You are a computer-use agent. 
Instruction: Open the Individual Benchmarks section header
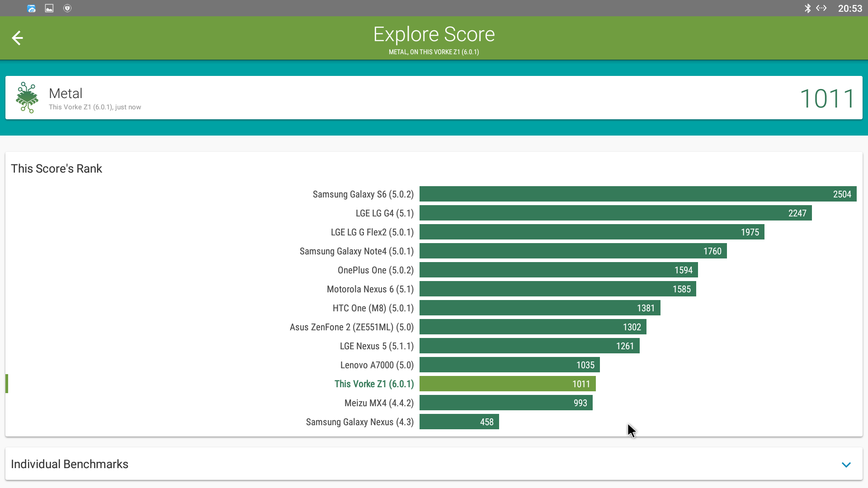pyautogui.click(x=70, y=464)
